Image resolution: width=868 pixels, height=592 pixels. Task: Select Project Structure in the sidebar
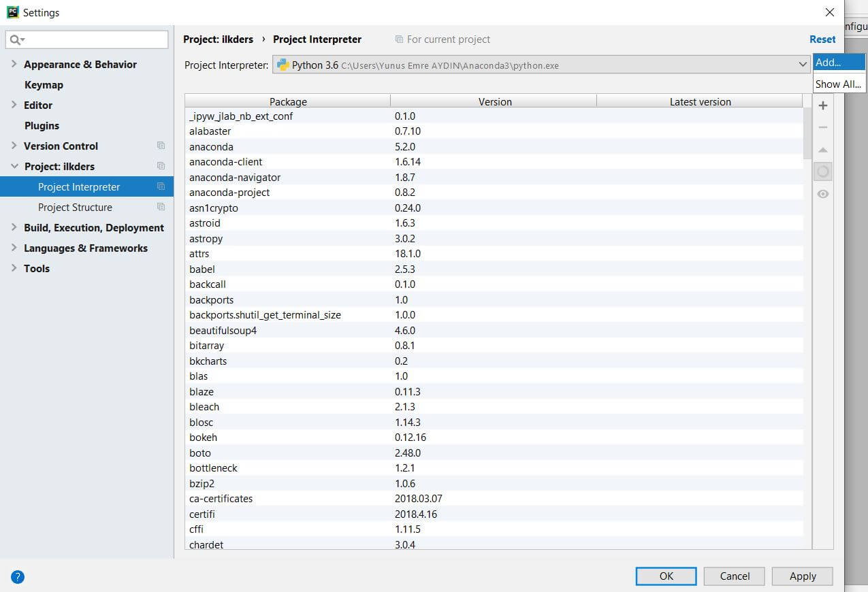pyautogui.click(x=75, y=207)
